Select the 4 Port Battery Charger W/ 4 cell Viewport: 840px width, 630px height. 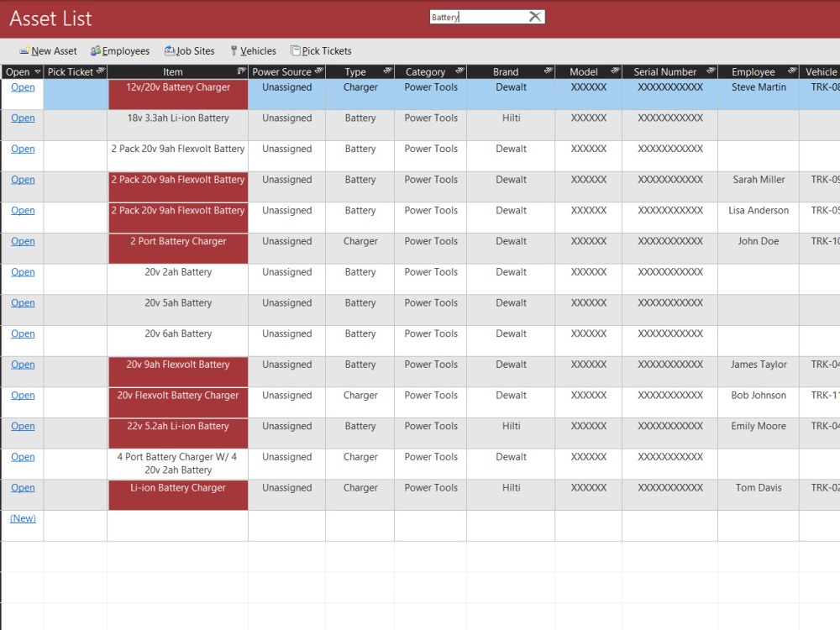(x=178, y=464)
